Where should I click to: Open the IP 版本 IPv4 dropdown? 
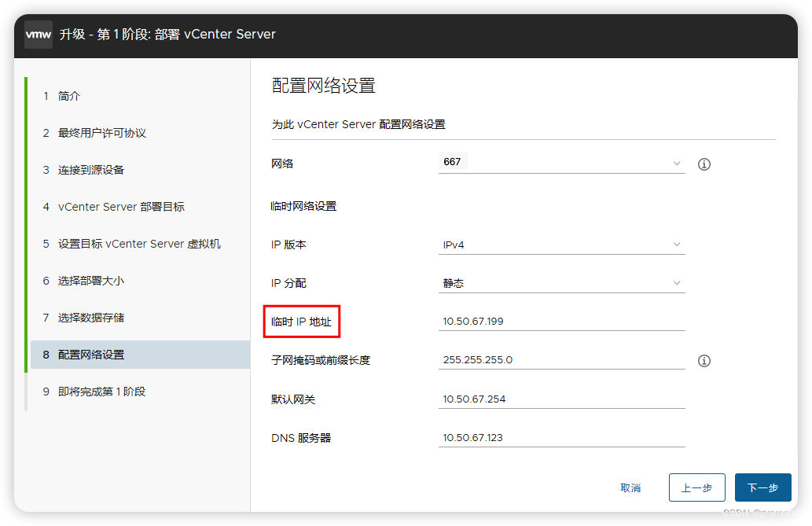(561, 245)
